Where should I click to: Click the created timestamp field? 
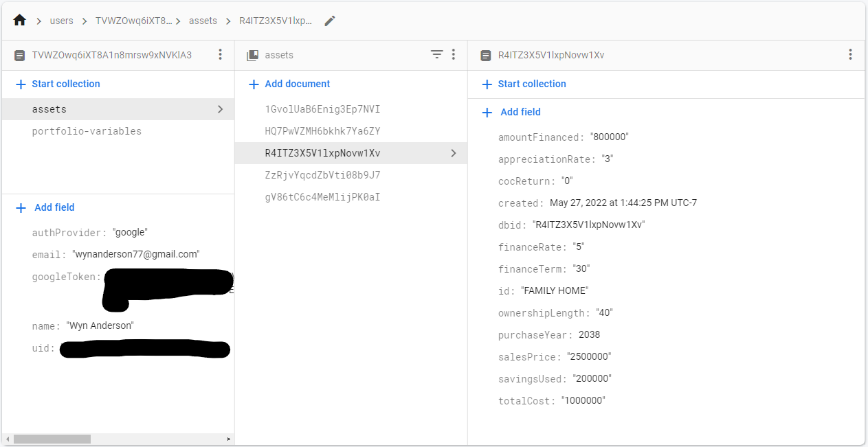[597, 203]
